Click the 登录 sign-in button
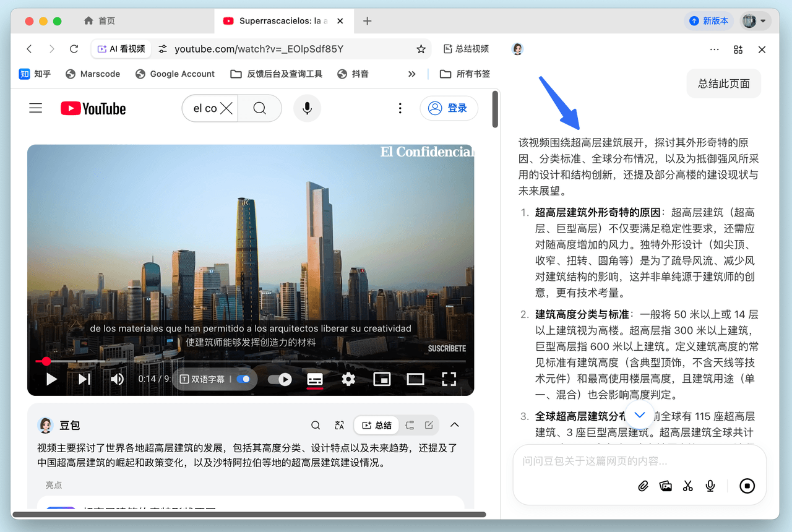Image resolution: width=792 pixels, height=532 pixels. (449, 108)
